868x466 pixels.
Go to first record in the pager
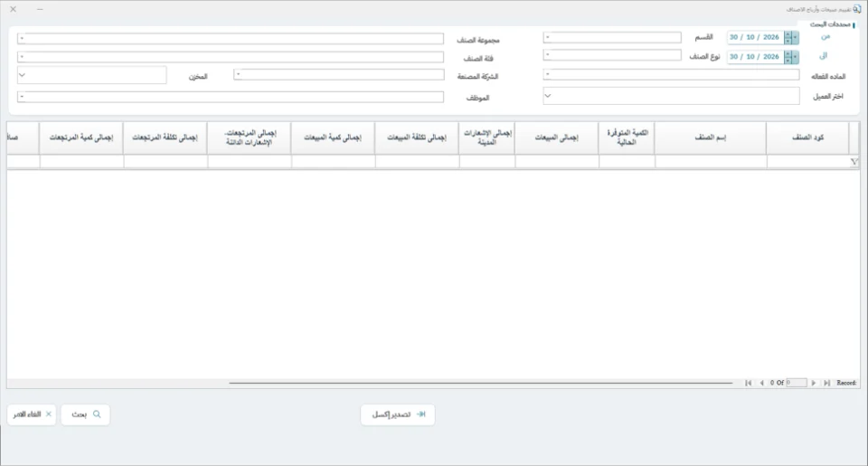pos(749,383)
